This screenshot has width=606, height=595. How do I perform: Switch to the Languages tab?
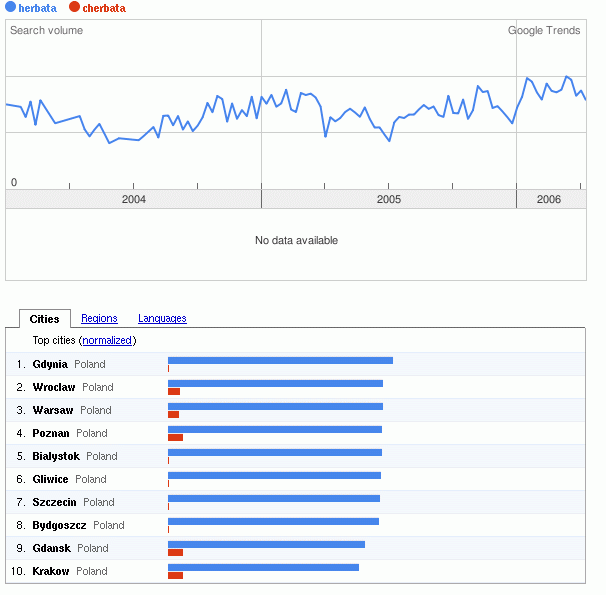tap(162, 319)
